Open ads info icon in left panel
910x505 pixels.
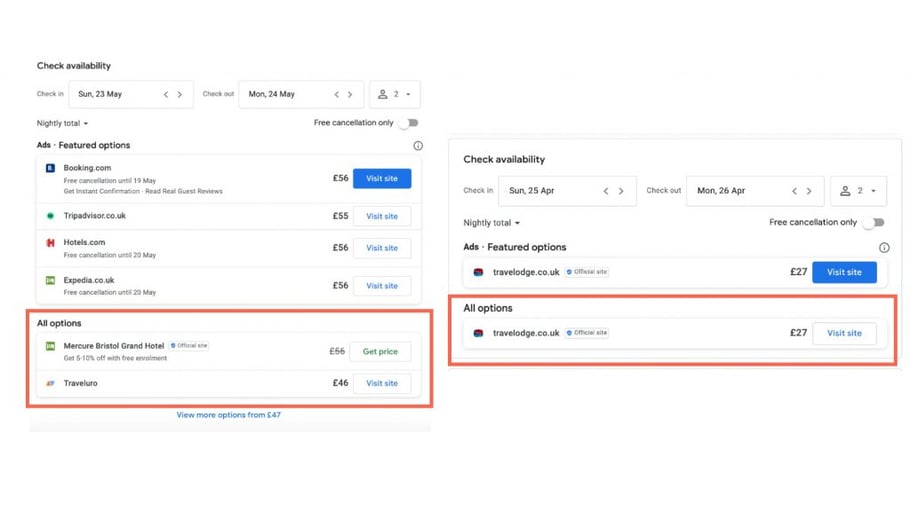click(418, 146)
